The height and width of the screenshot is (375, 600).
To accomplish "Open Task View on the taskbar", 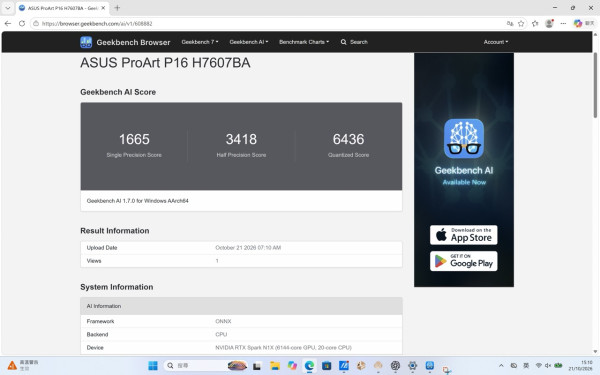I will [257, 366].
